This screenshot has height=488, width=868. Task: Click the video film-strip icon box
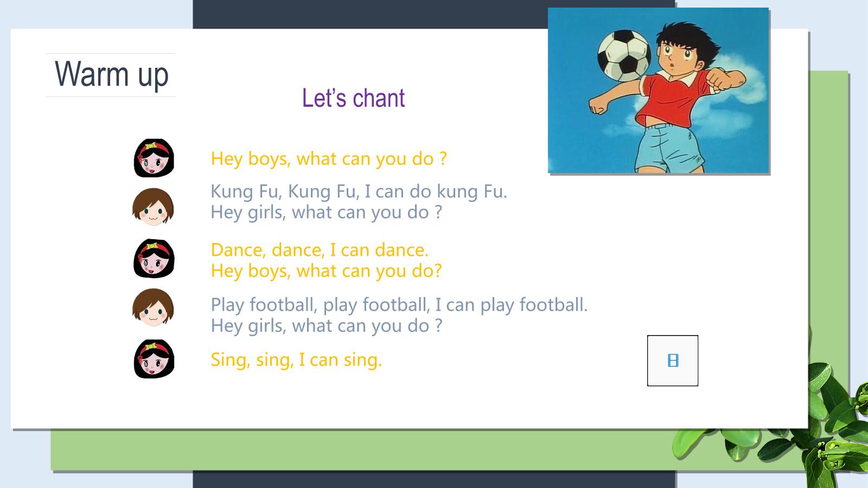click(x=673, y=361)
